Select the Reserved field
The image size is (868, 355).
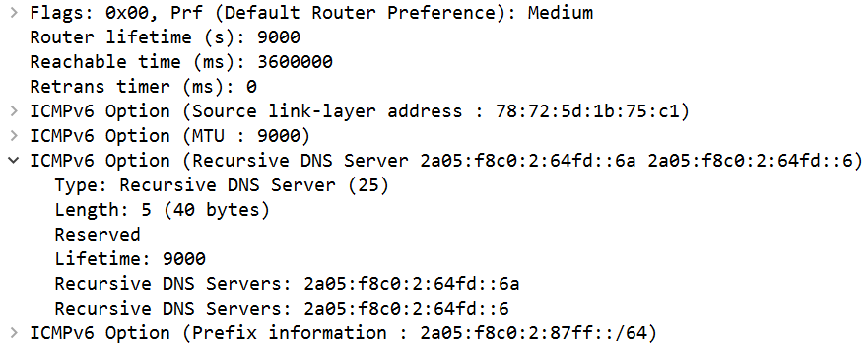point(98,235)
